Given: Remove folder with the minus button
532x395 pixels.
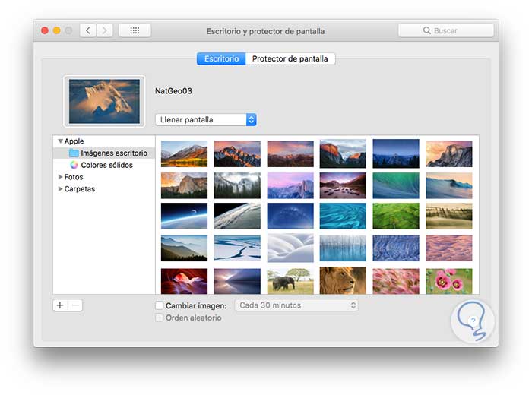Looking at the screenshot, I should [75, 305].
